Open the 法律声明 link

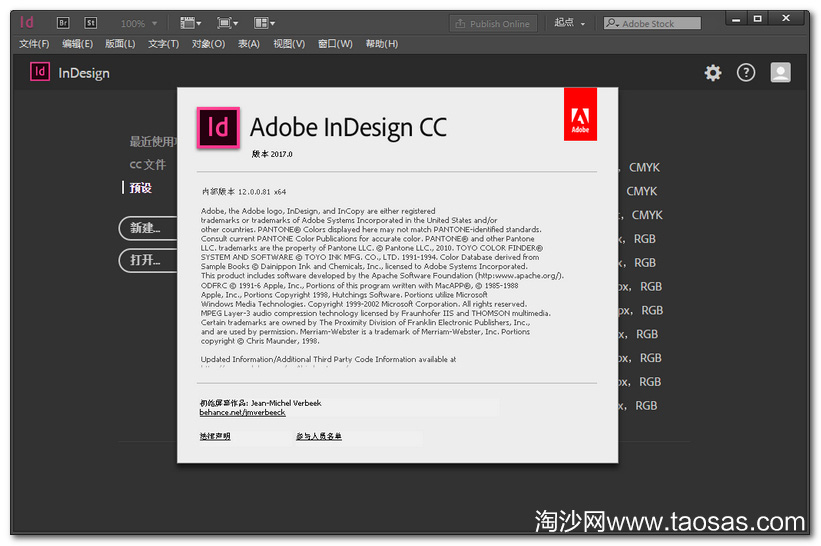pos(215,436)
